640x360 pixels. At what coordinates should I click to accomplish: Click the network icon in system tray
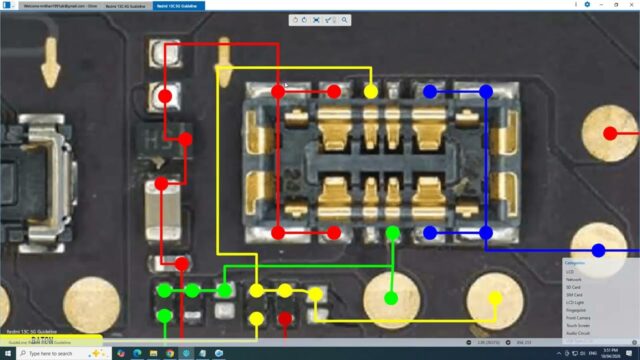[x=575, y=353]
